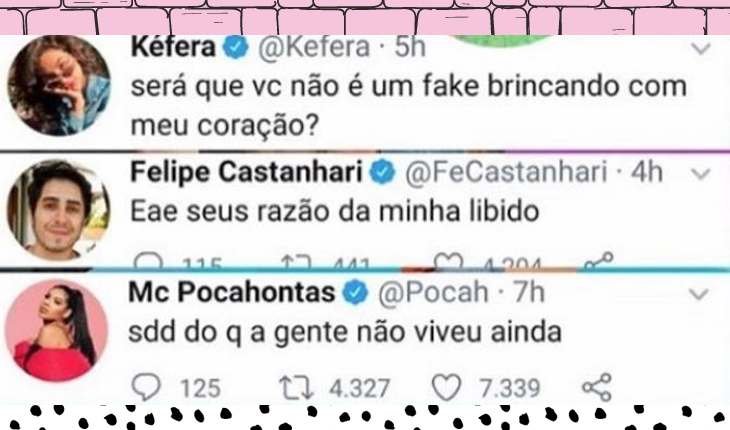
Task: Share the Felipe Castanhari tweet
Action: 599,261
